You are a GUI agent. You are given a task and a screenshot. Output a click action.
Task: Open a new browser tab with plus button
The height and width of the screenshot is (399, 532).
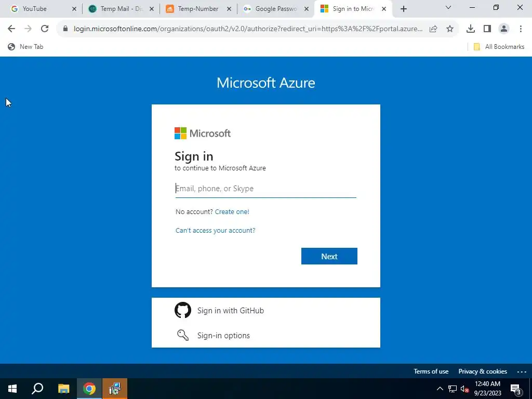403,9
